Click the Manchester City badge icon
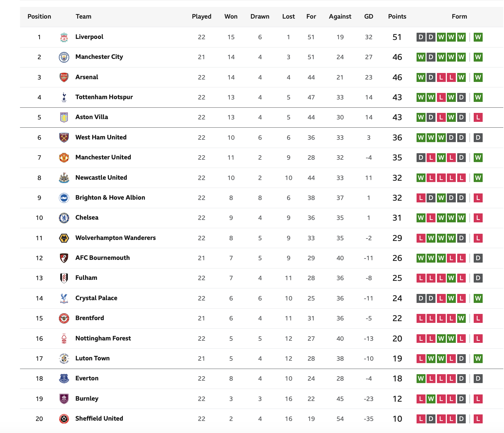This screenshot has width=504, height=433. tap(64, 57)
